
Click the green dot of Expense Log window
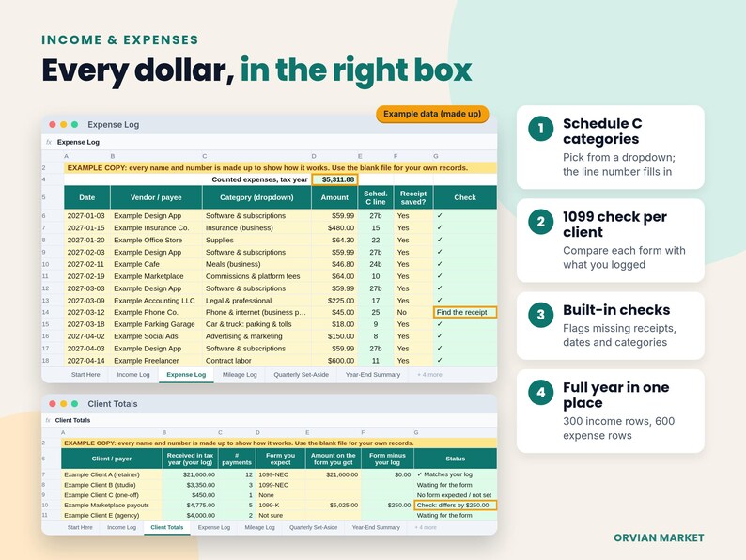[75, 125]
